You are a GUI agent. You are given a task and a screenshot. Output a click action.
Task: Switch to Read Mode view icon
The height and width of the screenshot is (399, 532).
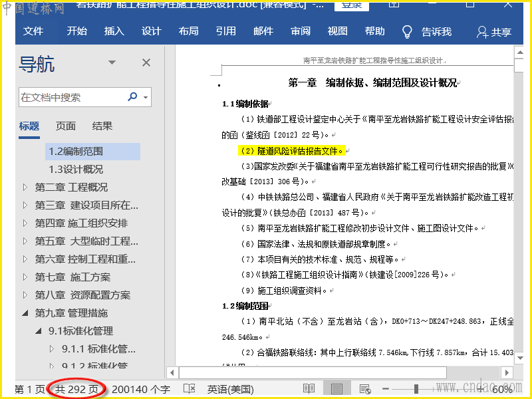(x=309, y=389)
